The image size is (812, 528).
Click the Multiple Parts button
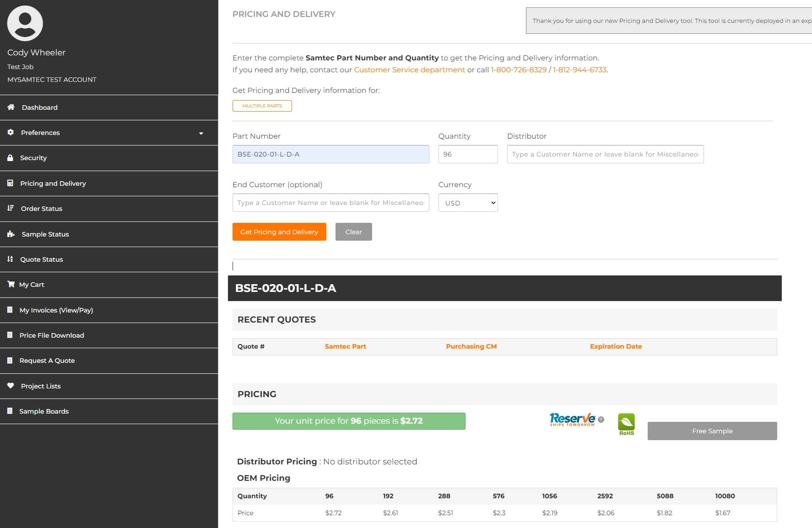[x=262, y=106]
